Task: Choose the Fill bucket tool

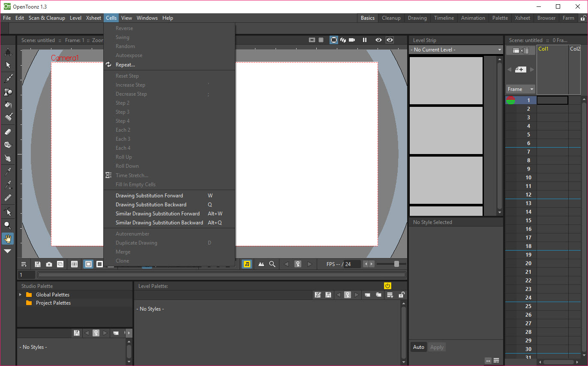Action: coord(8,105)
